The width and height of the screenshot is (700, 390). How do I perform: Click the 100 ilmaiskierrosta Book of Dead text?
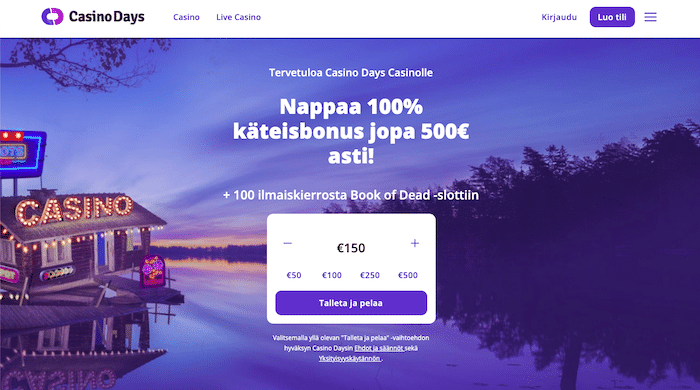[351, 195]
